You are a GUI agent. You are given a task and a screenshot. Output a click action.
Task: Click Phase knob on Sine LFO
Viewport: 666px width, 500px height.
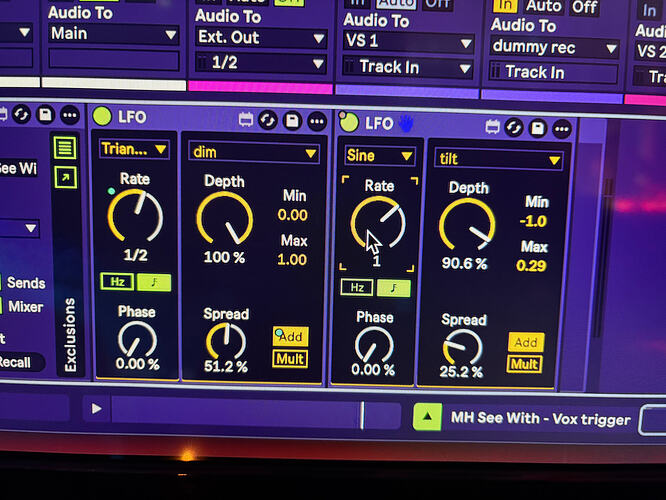coord(374,346)
